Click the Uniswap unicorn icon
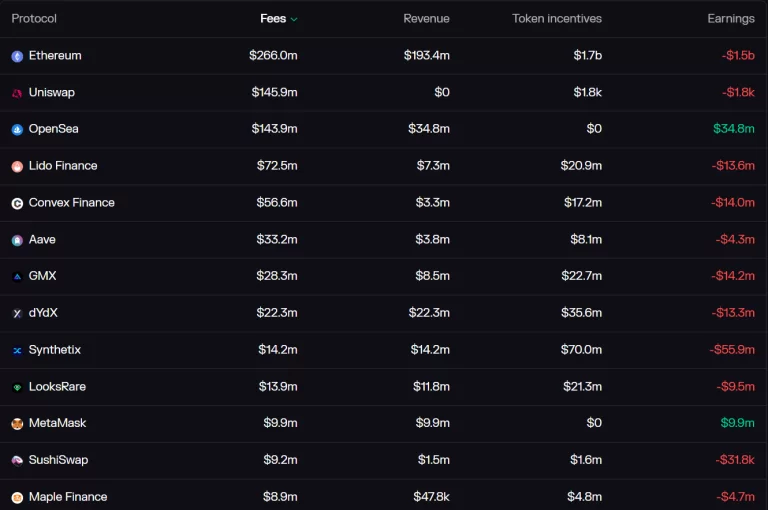768x510 pixels. pos(17,93)
